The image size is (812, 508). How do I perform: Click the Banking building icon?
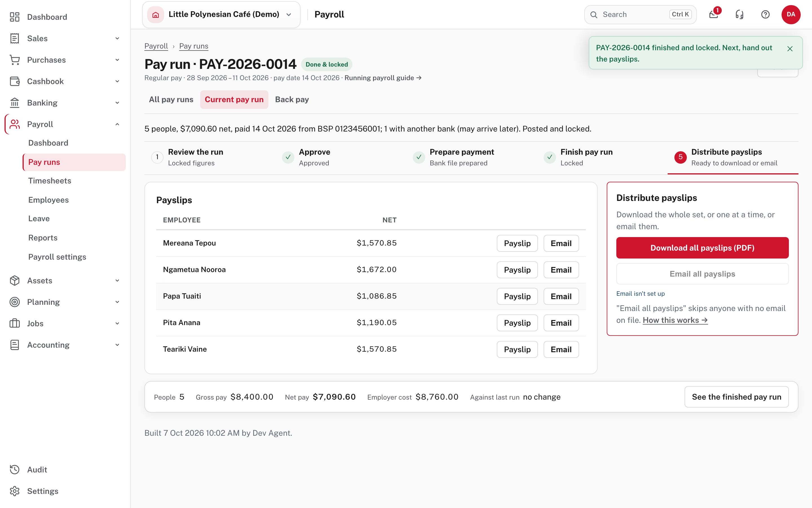(14, 103)
